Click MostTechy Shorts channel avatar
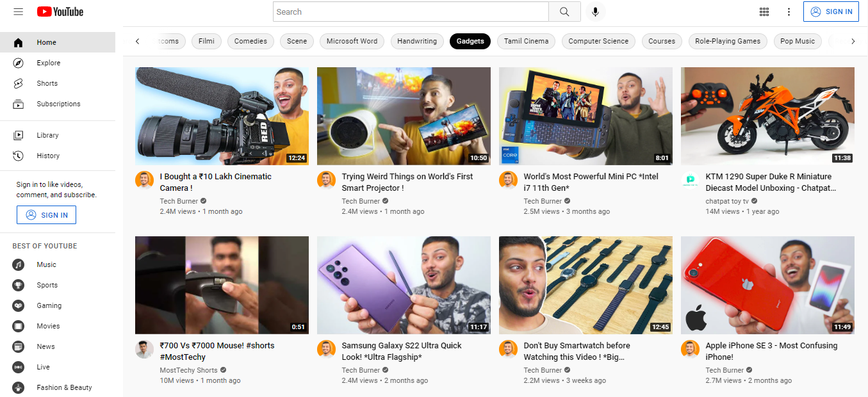Viewport: 868px width, 397px height. 144,349
